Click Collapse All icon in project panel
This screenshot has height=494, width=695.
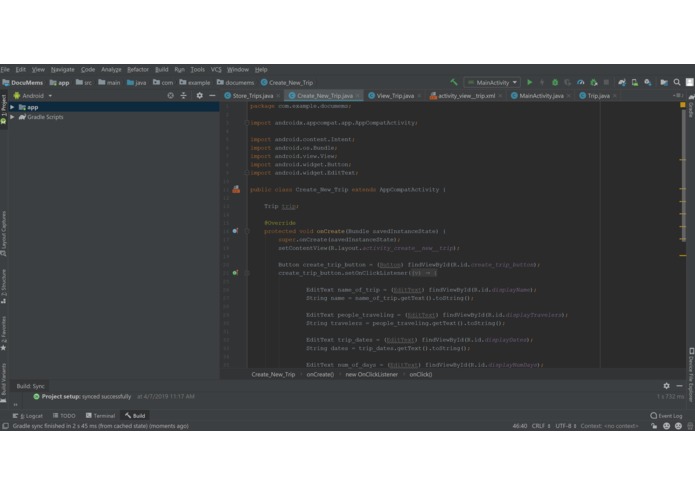tap(184, 96)
